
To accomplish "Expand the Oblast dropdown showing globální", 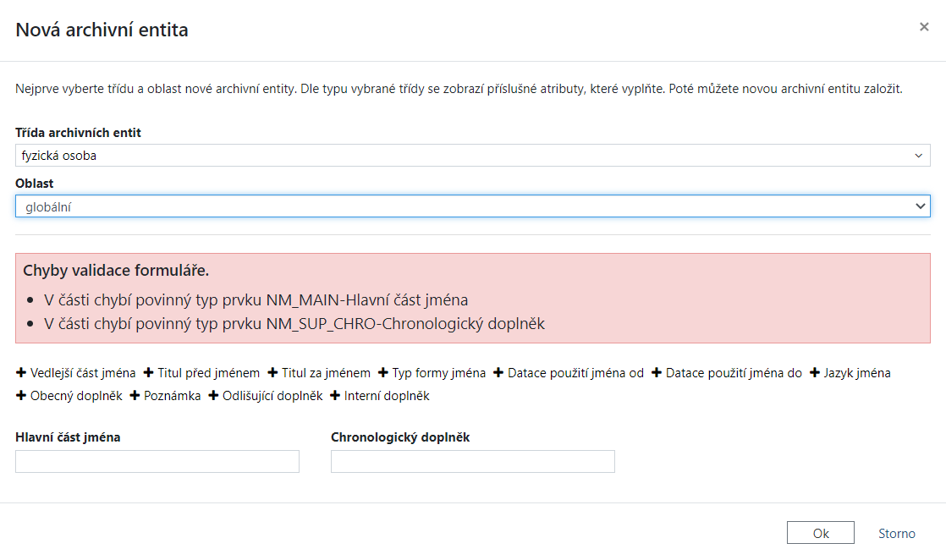I will pos(472,206).
